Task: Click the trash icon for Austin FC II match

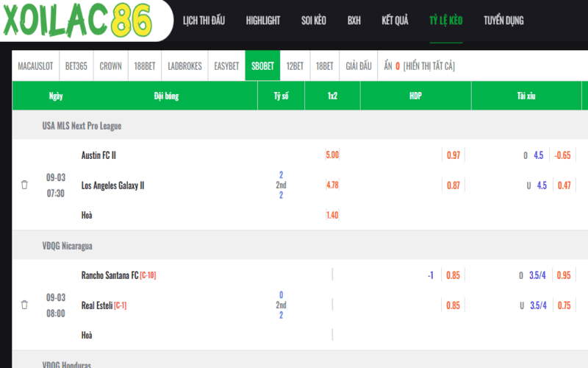Action: (24, 185)
